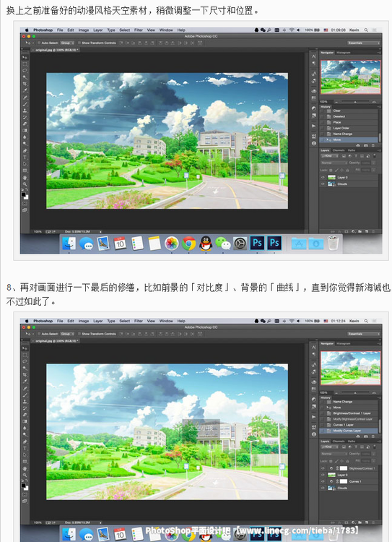This screenshot has height=542, width=392.
Task: Open Essentials workspace dropdown in lower screenshot
Action: point(364,334)
